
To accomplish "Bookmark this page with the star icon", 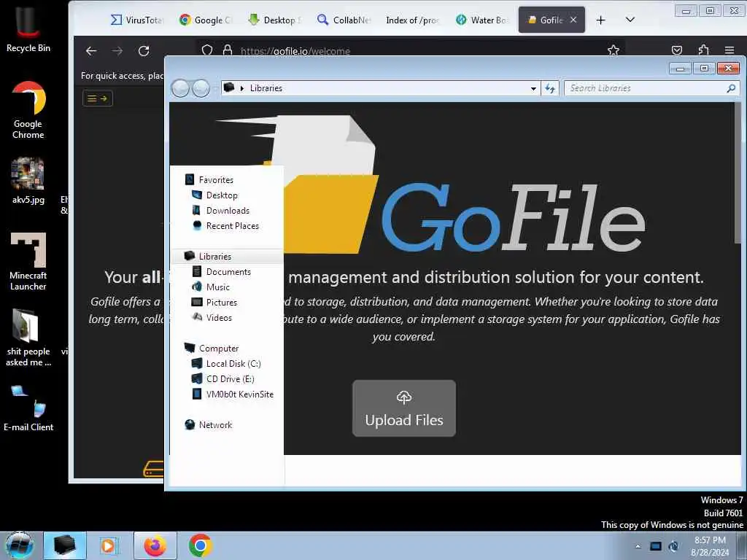I will coord(614,50).
